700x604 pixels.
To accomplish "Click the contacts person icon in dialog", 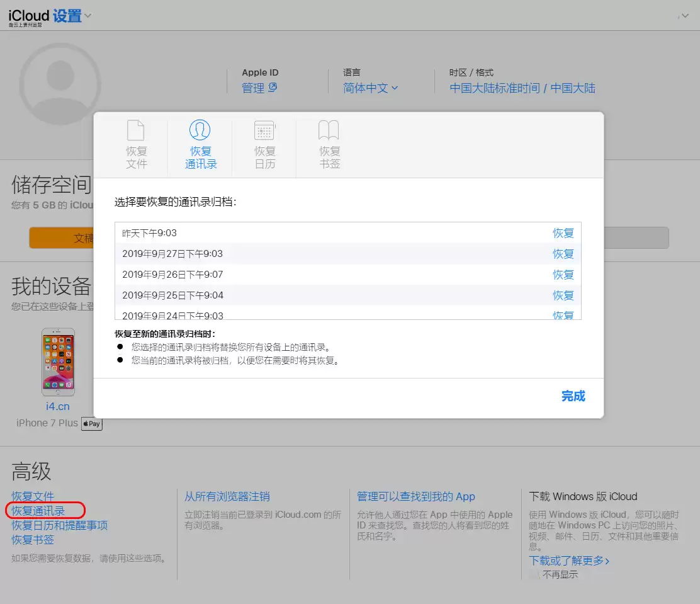I will tap(200, 130).
